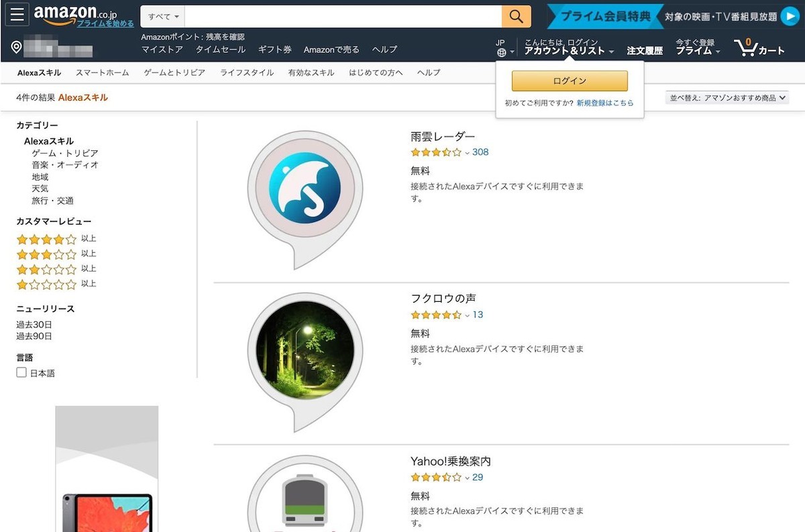Open ヘルプ in the Alexa sub-navigation

pyautogui.click(x=429, y=72)
